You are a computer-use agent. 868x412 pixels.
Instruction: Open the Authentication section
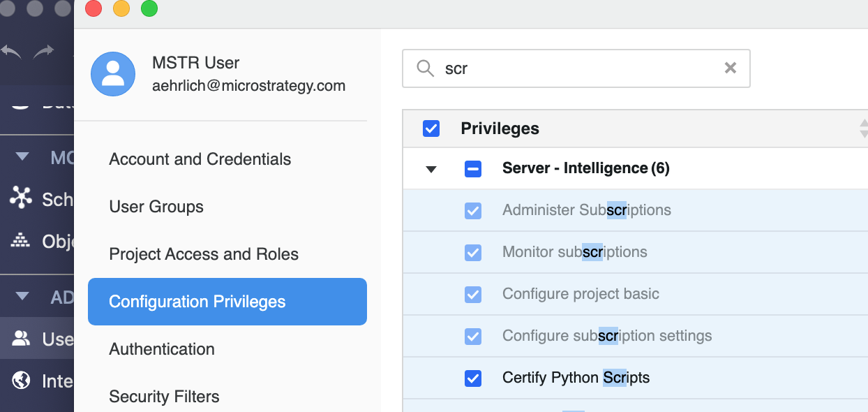click(162, 348)
